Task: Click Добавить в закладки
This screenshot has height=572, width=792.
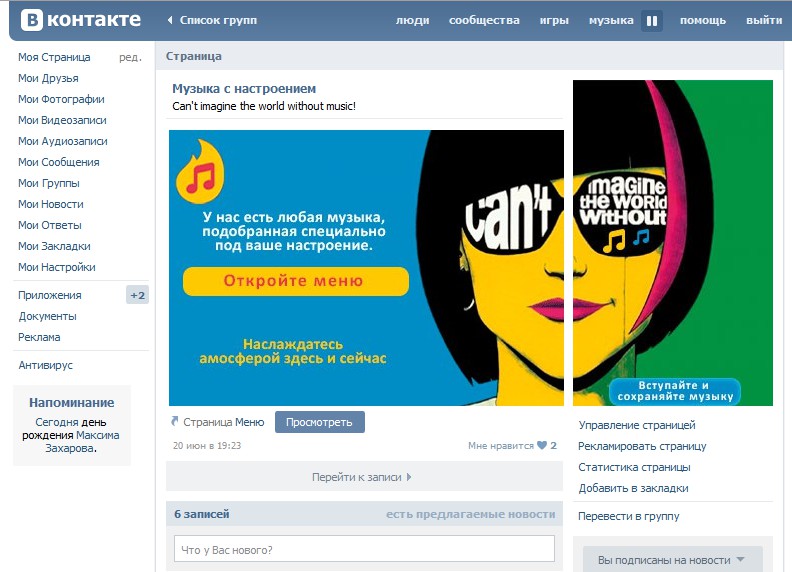Action: pos(633,488)
